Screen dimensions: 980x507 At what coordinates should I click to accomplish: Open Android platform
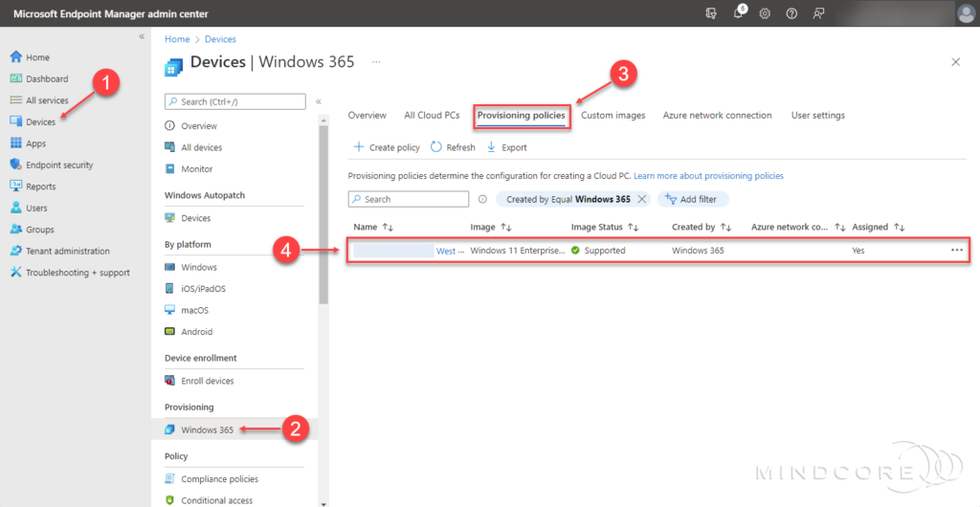tap(196, 332)
